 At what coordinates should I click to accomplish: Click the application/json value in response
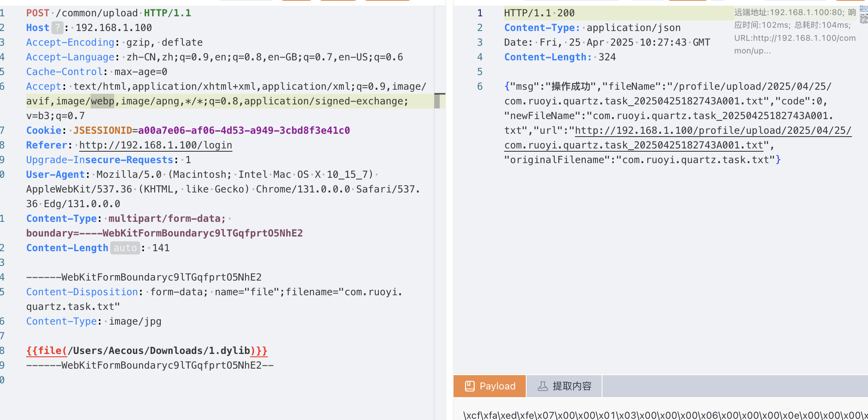[x=633, y=28]
